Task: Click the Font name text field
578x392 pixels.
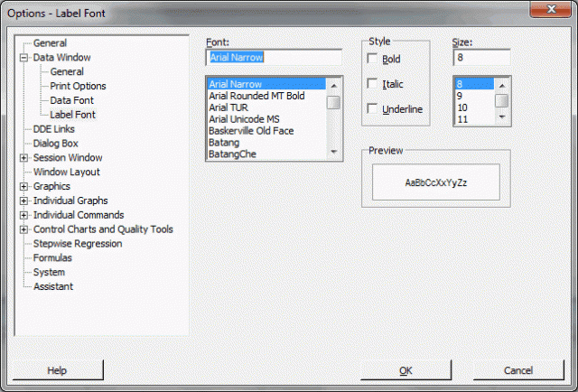Action: (273, 58)
